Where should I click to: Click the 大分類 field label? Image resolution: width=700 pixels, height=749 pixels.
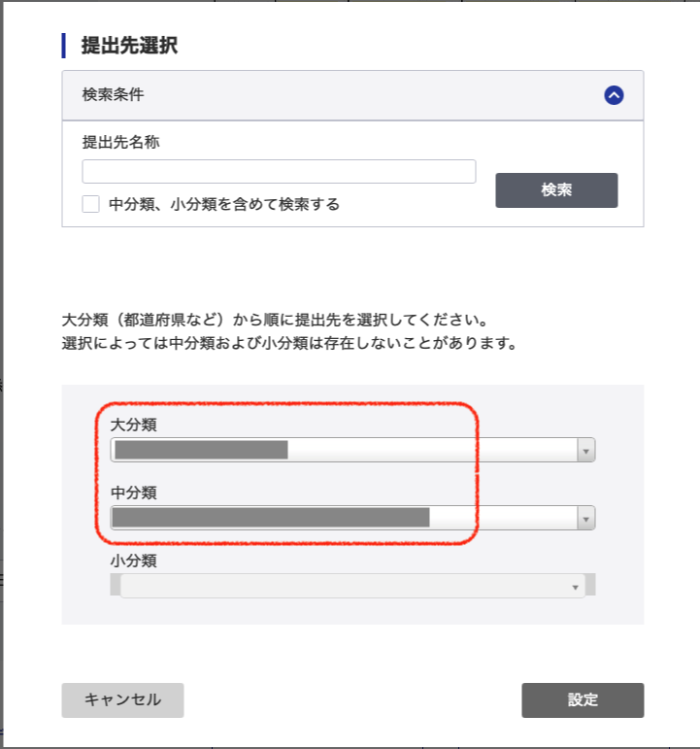click(x=133, y=425)
